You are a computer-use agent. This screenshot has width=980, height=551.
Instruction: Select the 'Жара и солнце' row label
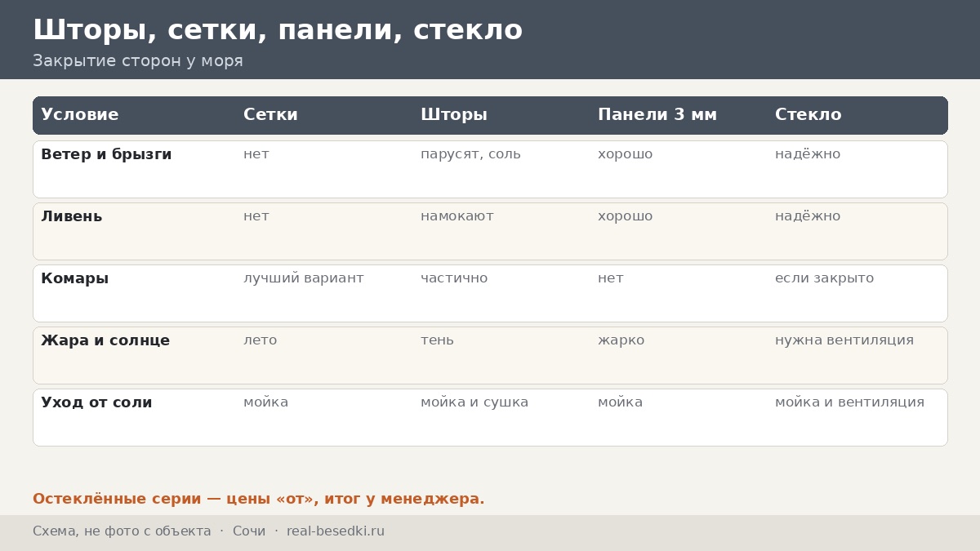105,340
